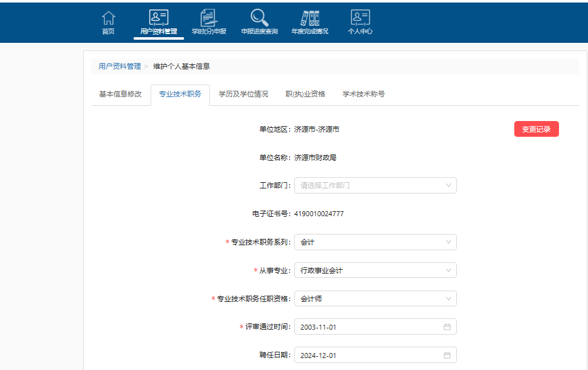Click calendar icon in 聘任日期 field
588x370 pixels.
(447, 356)
